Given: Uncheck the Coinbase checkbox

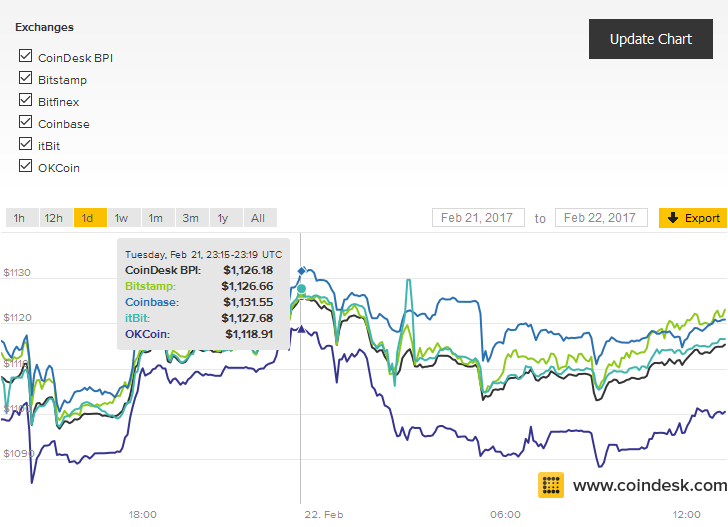Looking at the screenshot, I should (26, 122).
